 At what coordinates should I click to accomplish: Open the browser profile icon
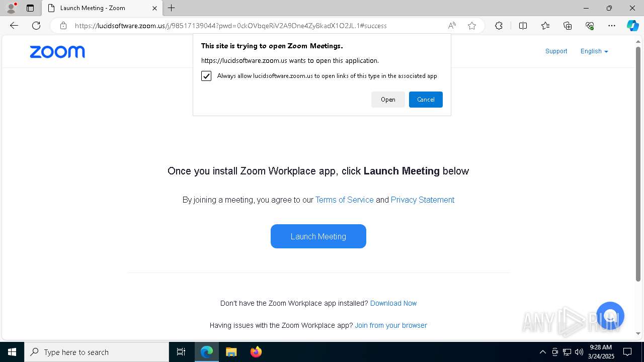(x=11, y=8)
